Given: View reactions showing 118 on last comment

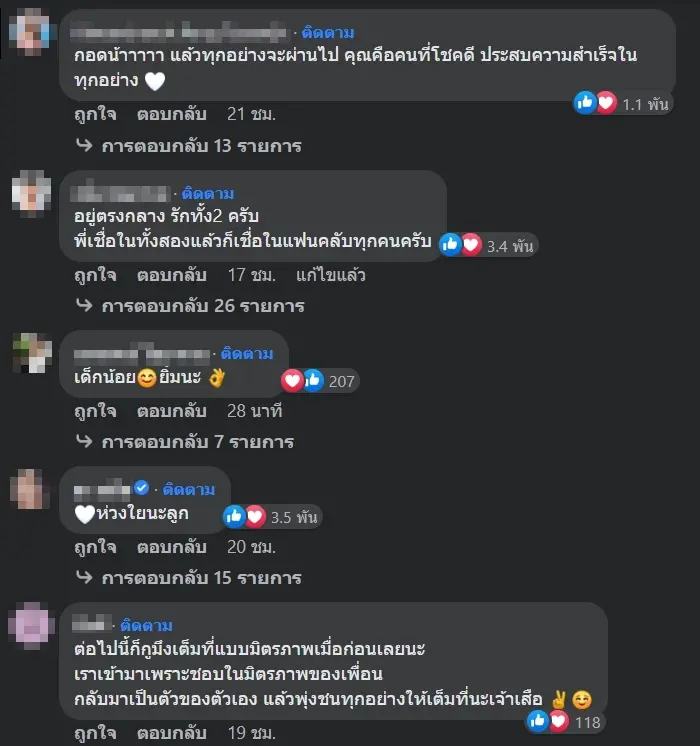Looking at the screenshot, I should pyautogui.click(x=565, y=722).
